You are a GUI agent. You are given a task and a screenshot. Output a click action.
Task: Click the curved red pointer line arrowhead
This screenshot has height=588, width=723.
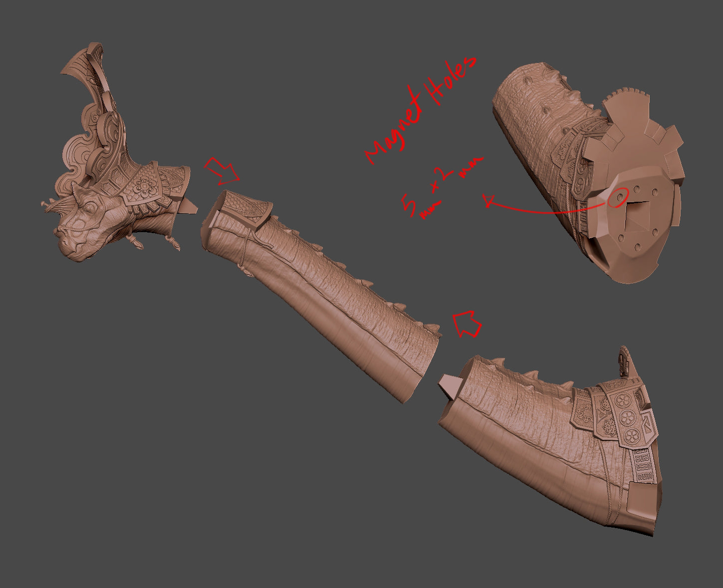click(489, 201)
